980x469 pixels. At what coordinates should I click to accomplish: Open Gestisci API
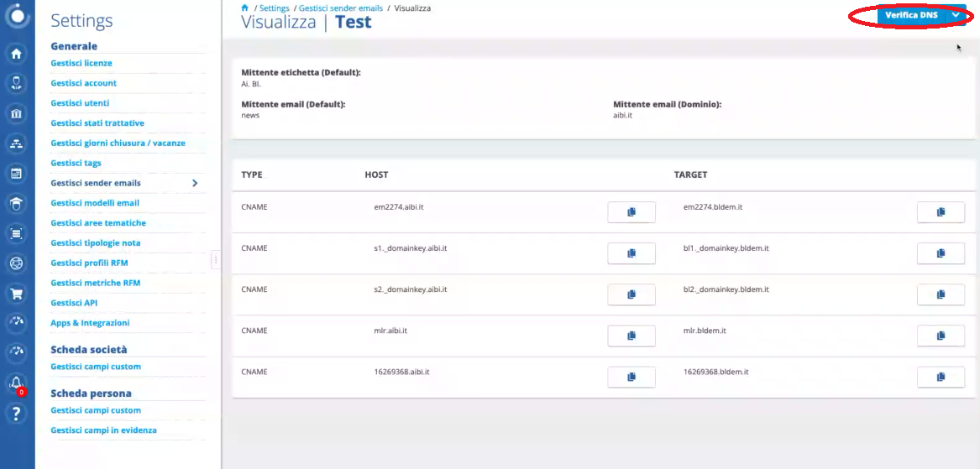tap(74, 303)
